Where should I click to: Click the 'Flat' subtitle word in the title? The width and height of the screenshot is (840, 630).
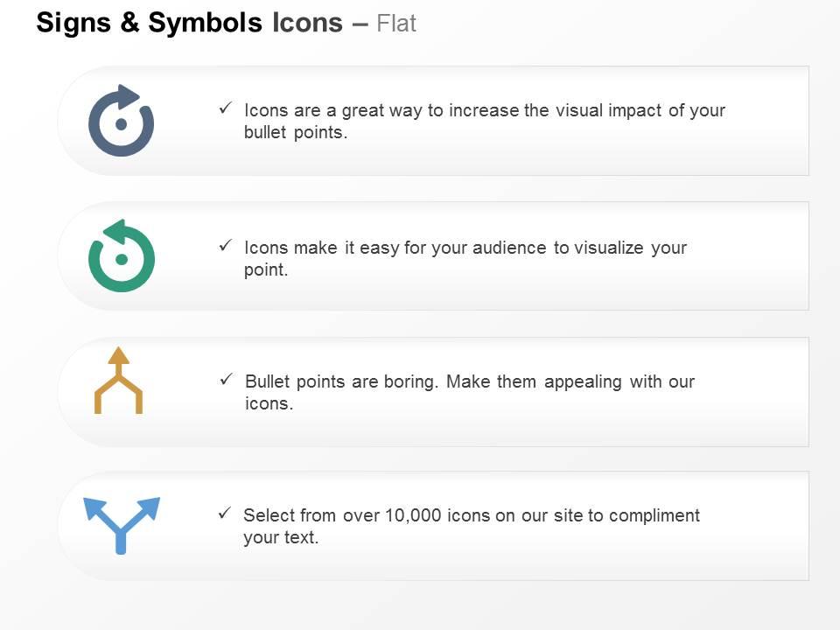tap(396, 24)
